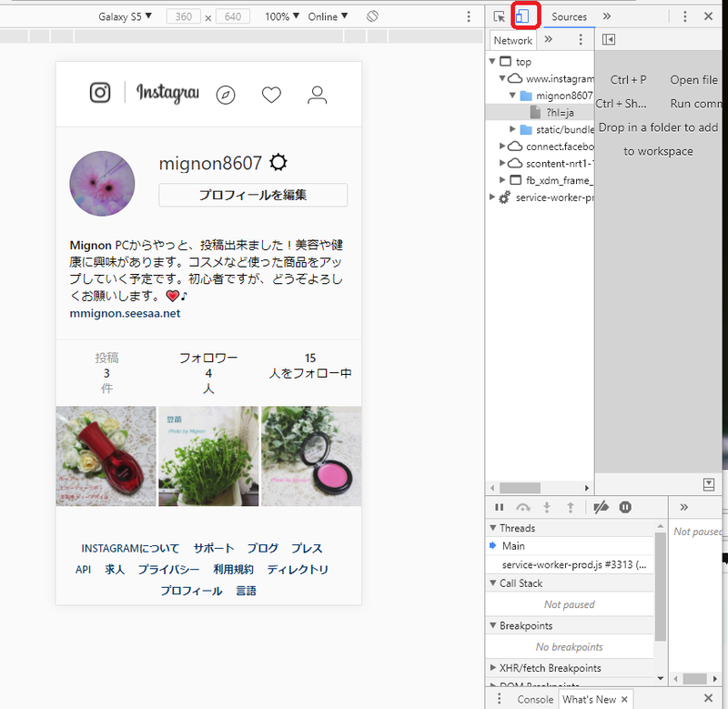Click the height field showing 640
Screen dimensions: 728x709
[233, 16]
